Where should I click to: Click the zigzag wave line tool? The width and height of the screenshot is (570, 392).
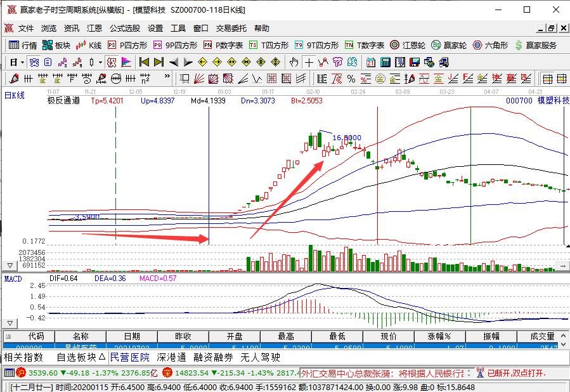[x=257, y=79]
